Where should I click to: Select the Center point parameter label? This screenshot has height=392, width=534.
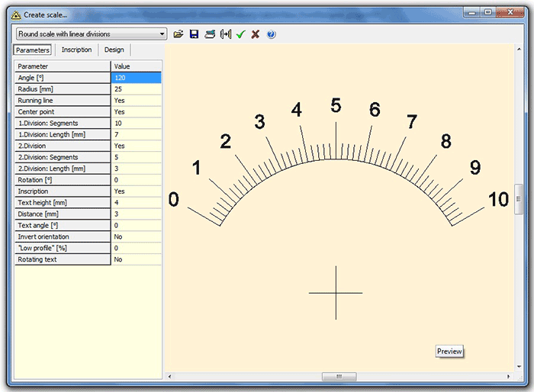point(63,111)
